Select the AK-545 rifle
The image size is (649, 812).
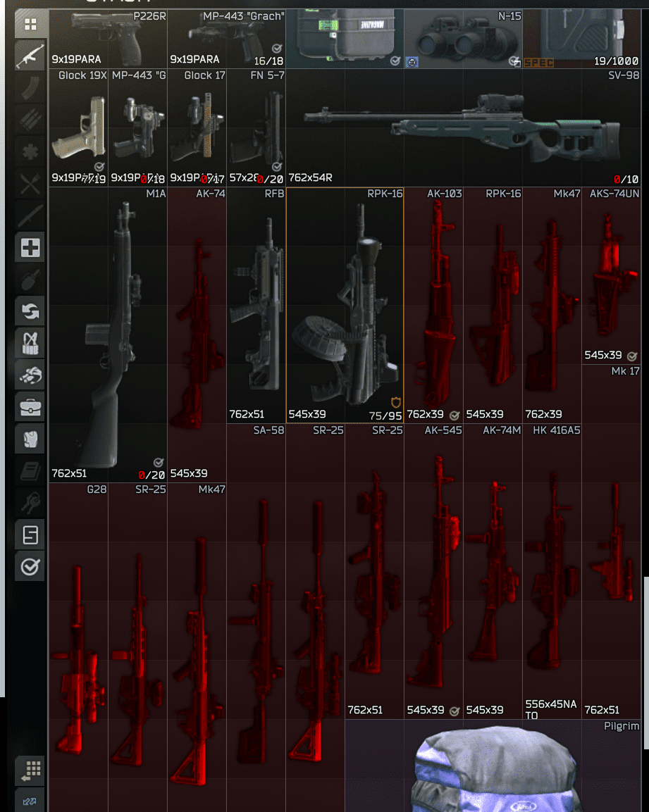pos(433,571)
